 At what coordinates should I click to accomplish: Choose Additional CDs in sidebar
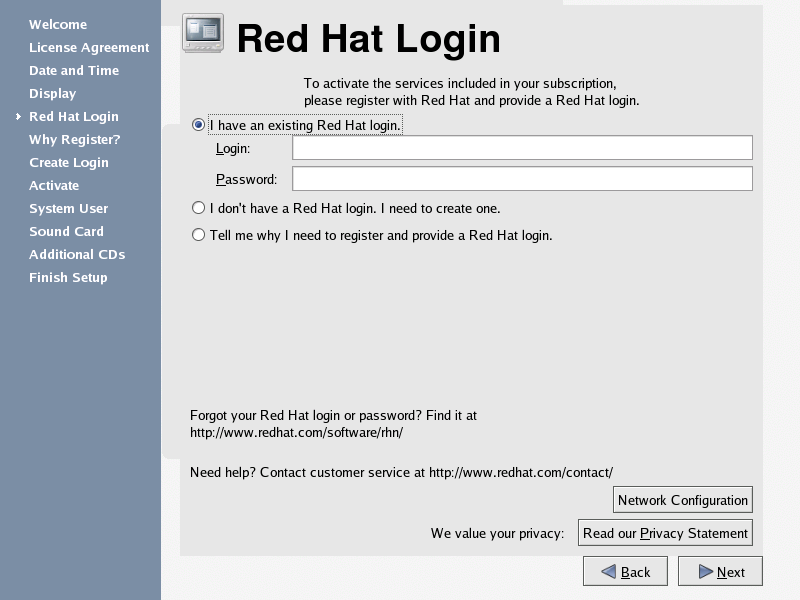pos(77,255)
